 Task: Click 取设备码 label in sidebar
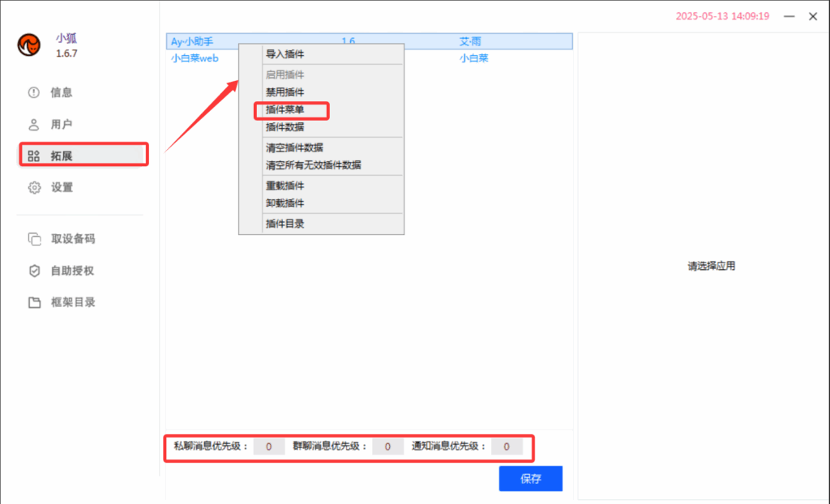(73, 239)
